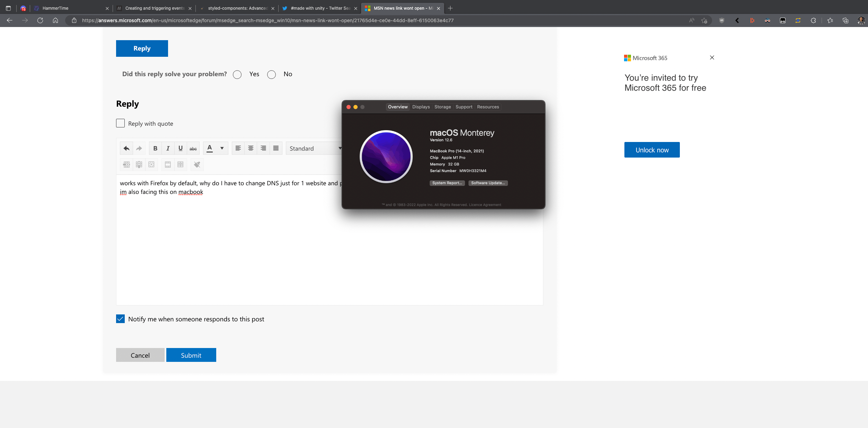868x428 pixels.
Task: Click the browser refresh icon
Action: [x=40, y=20]
